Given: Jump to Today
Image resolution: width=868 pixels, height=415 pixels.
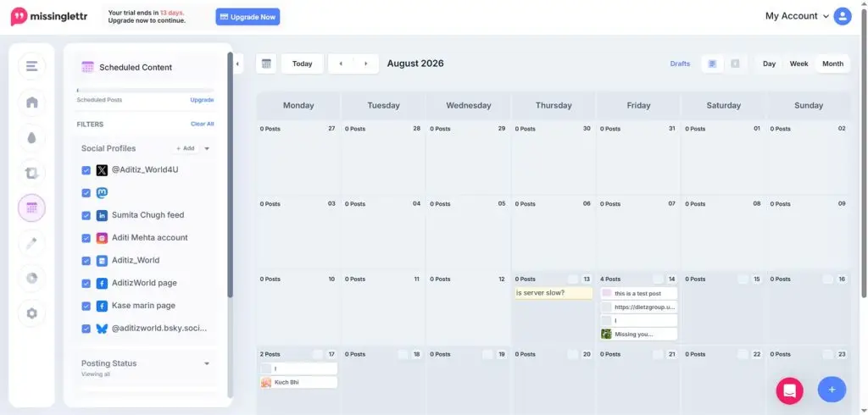Looking at the screenshot, I should [303, 64].
